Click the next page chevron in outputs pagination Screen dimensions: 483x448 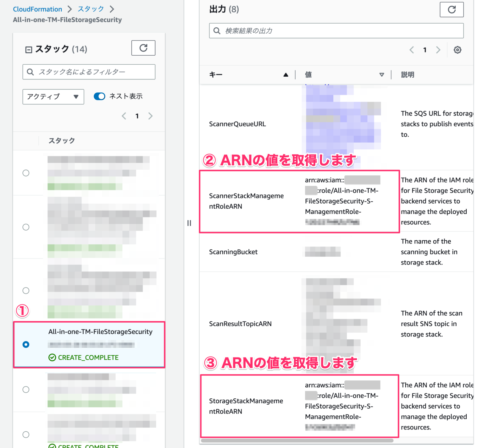[438, 50]
